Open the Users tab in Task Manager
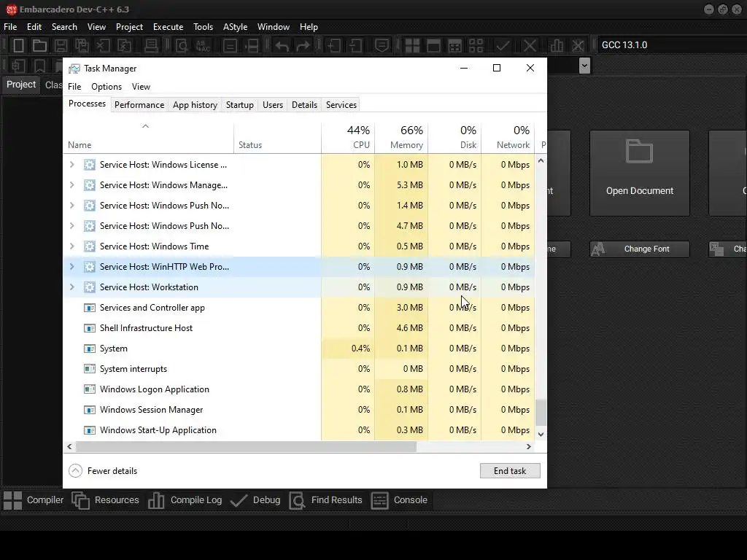The image size is (747, 560). pos(273,105)
